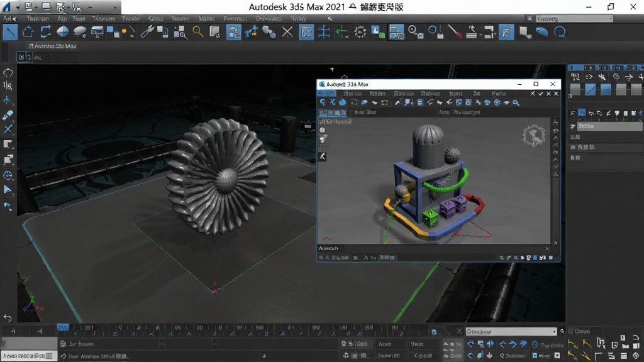This screenshot has width=644, height=362.
Task: Click the axis tripod in main viewport corner
Action: (32, 304)
